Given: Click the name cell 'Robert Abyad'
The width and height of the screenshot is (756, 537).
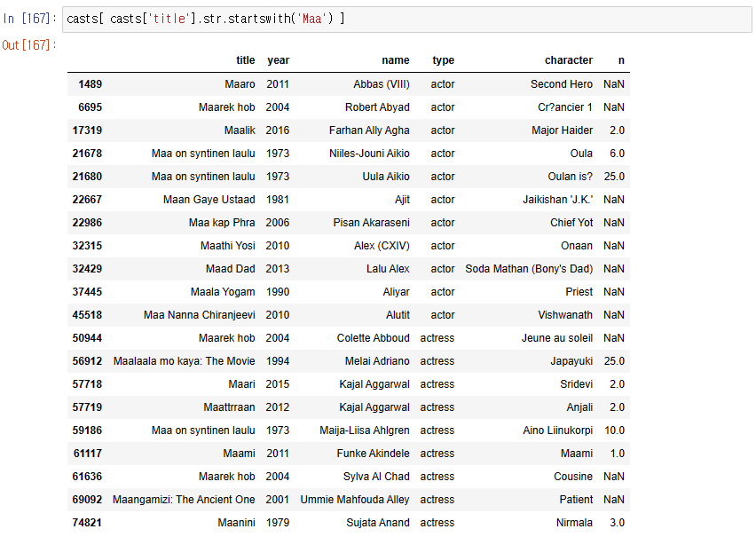Looking at the screenshot, I should [x=377, y=107].
